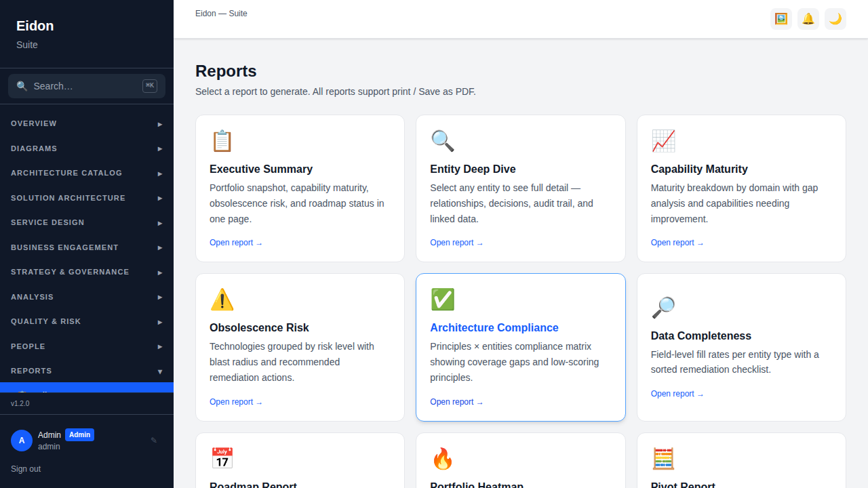868x488 pixels.
Task: Click the Pivot Report abacus icon
Action: (x=663, y=459)
